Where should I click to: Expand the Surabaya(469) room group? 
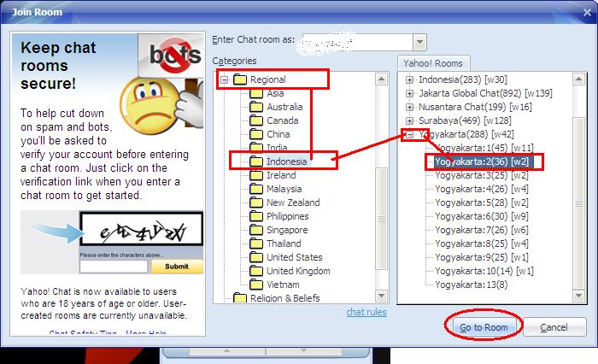[x=409, y=121]
